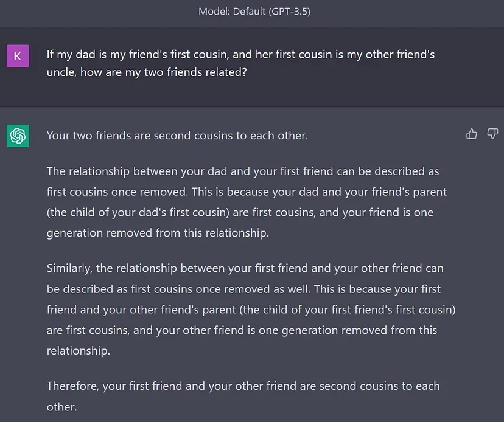Click the green ChatGPT logo avatar
504x422 pixels.
(18, 136)
